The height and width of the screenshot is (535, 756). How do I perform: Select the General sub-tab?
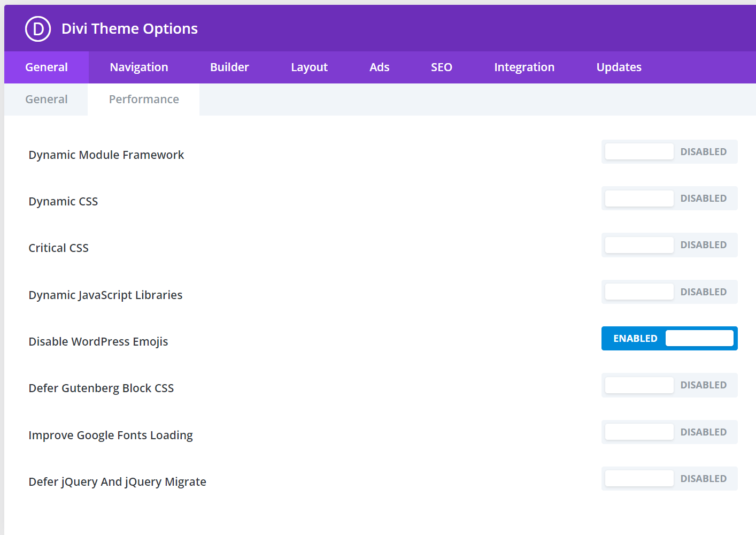tap(47, 100)
